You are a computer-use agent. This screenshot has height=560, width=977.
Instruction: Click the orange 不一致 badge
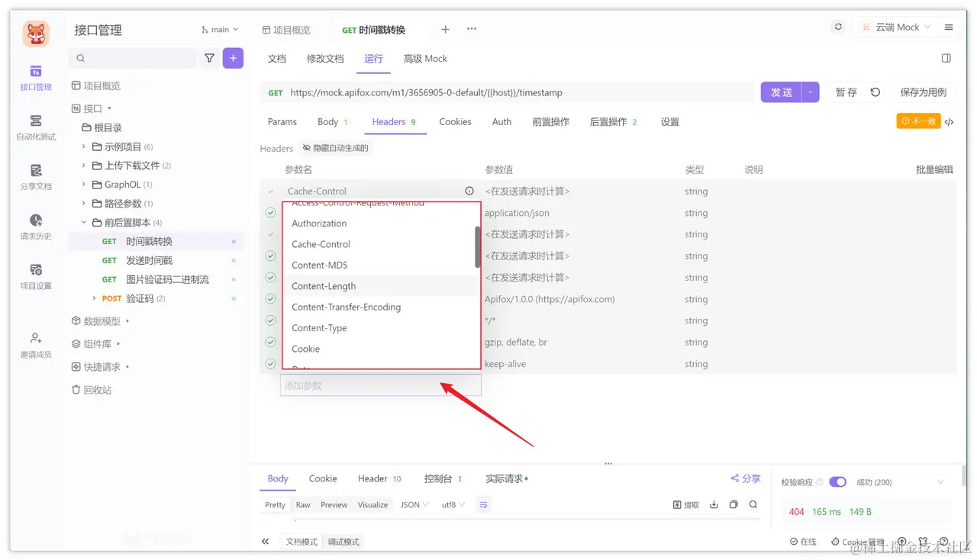pyautogui.click(x=918, y=121)
